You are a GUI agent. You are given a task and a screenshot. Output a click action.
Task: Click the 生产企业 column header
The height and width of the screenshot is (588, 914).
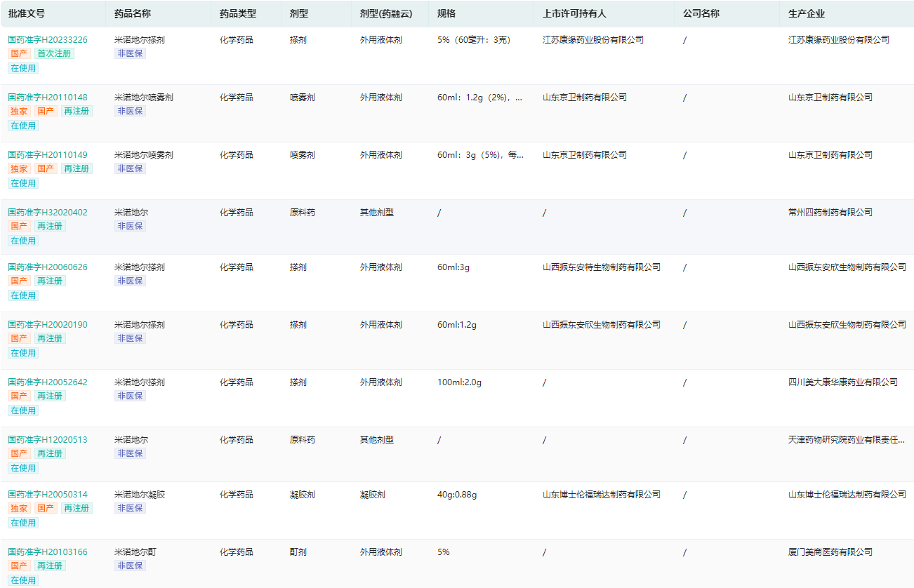pyautogui.click(x=807, y=13)
